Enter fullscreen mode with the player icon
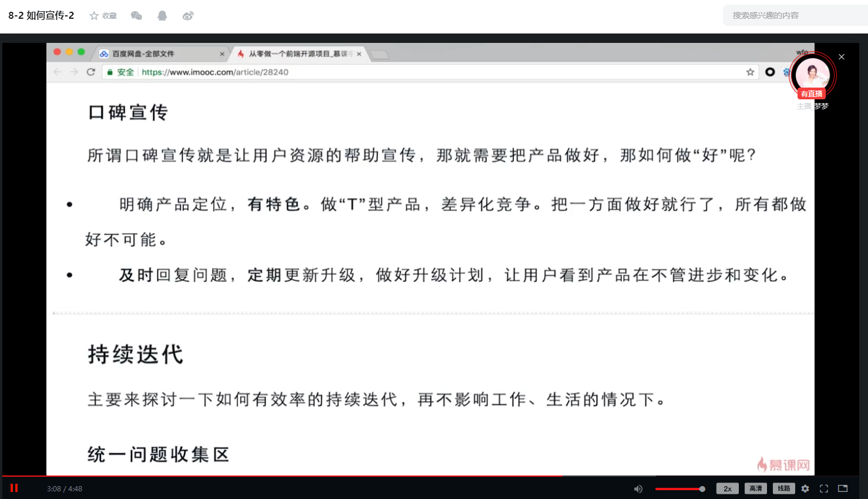 (x=824, y=488)
